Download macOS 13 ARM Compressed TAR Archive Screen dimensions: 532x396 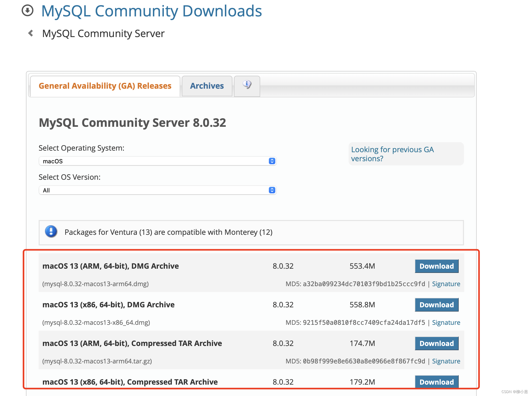pos(437,343)
